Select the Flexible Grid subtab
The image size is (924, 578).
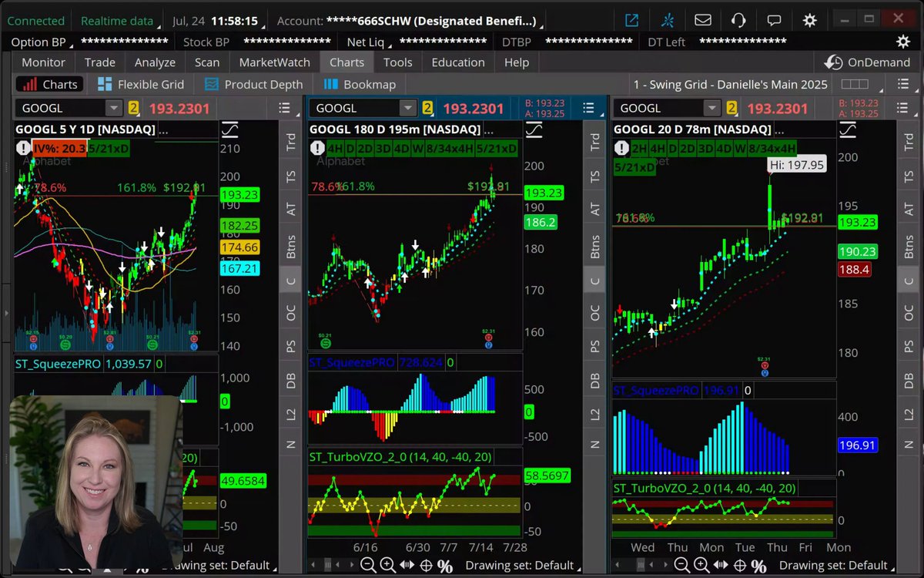click(142, 85)
